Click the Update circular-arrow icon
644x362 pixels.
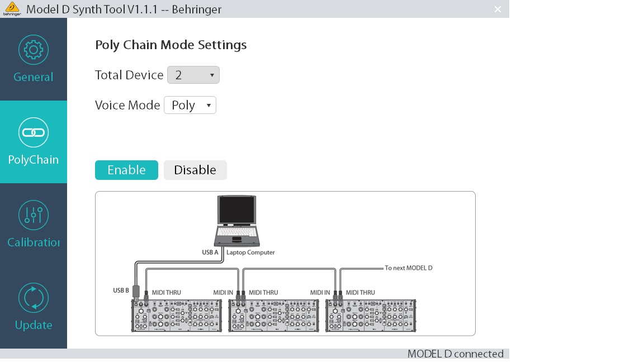pos(34,298)
